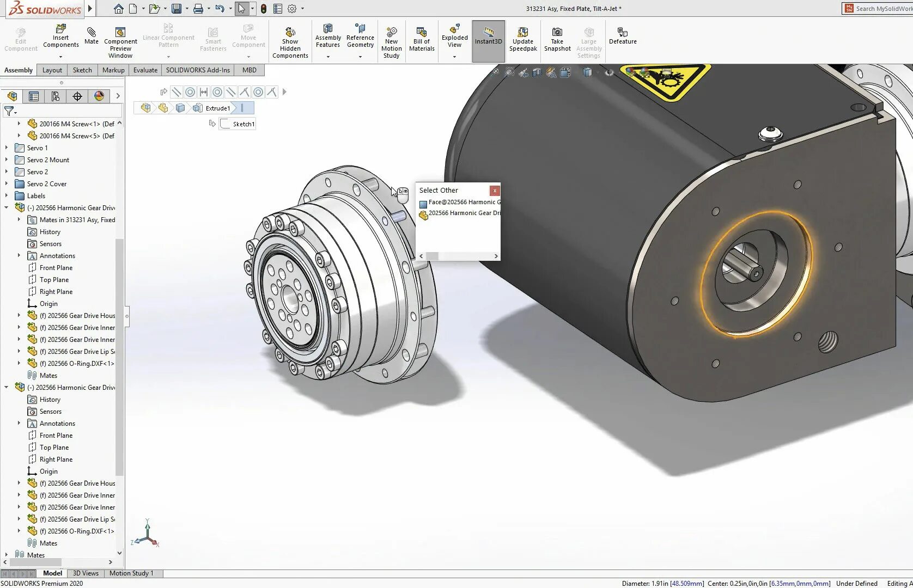Screen dimensions: 913x588
Task: Open Insert Components tool
Action: pyautogui.click(x=60, y=36)
